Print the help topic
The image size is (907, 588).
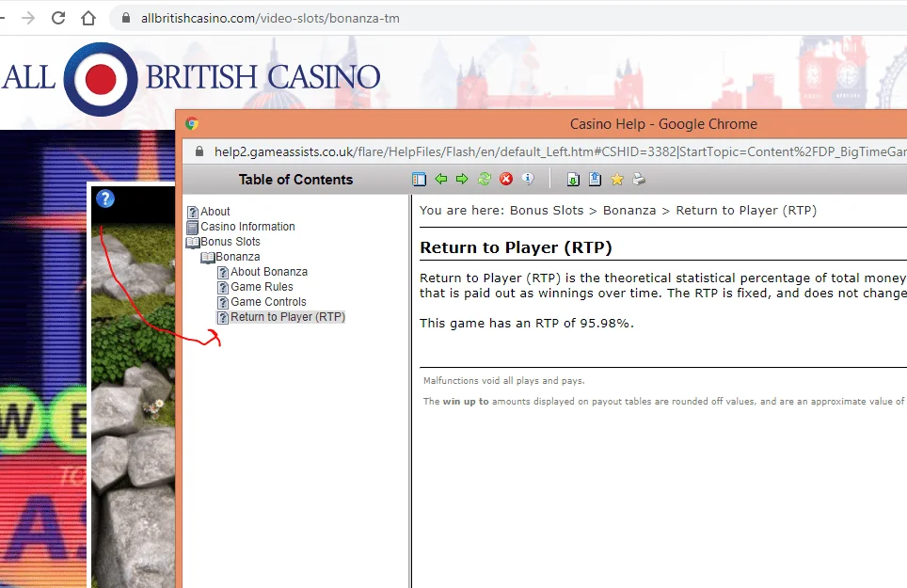click(639, 180)
